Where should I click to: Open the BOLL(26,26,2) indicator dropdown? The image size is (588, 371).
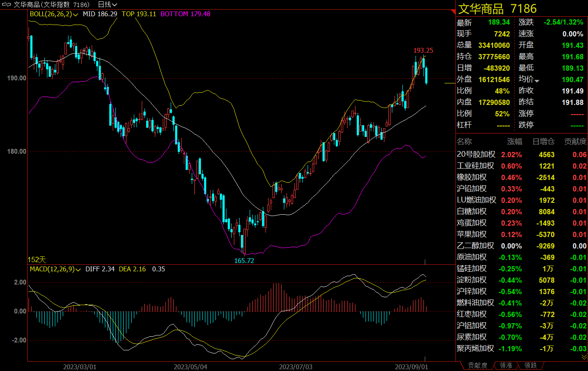coord(54,14)
